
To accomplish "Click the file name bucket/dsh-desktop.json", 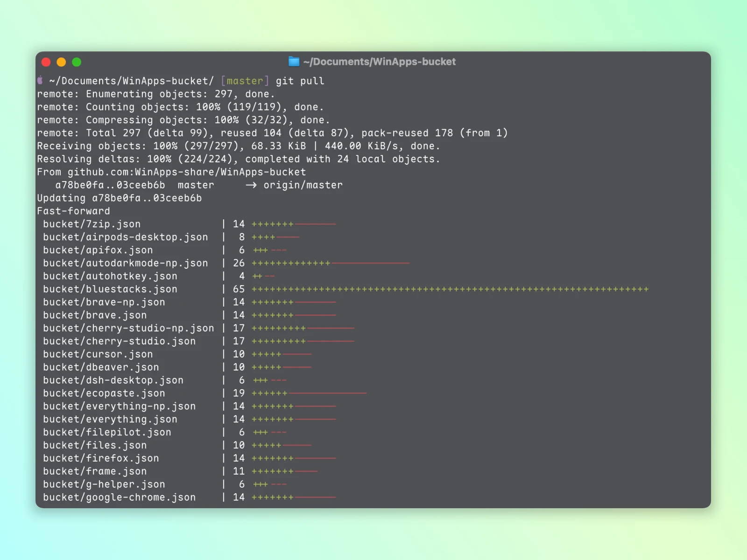I will point(113,380).
